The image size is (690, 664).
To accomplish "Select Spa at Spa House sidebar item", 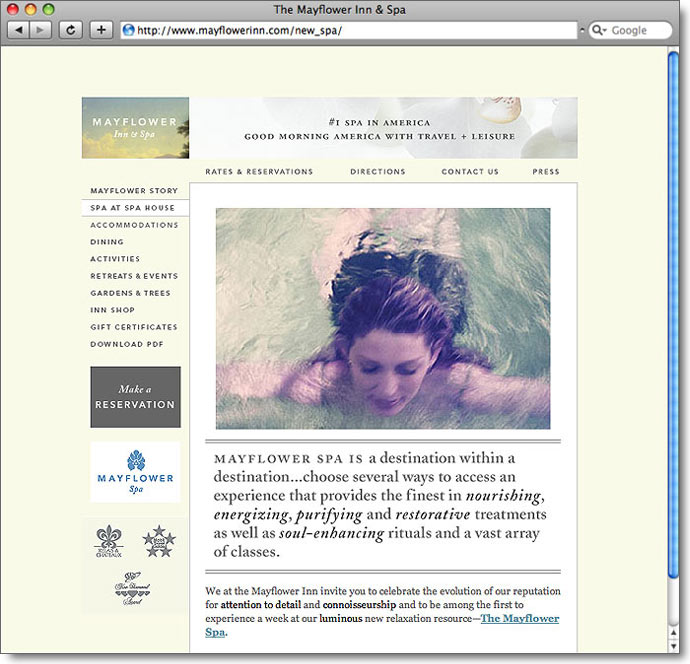I will coord(136,208).
